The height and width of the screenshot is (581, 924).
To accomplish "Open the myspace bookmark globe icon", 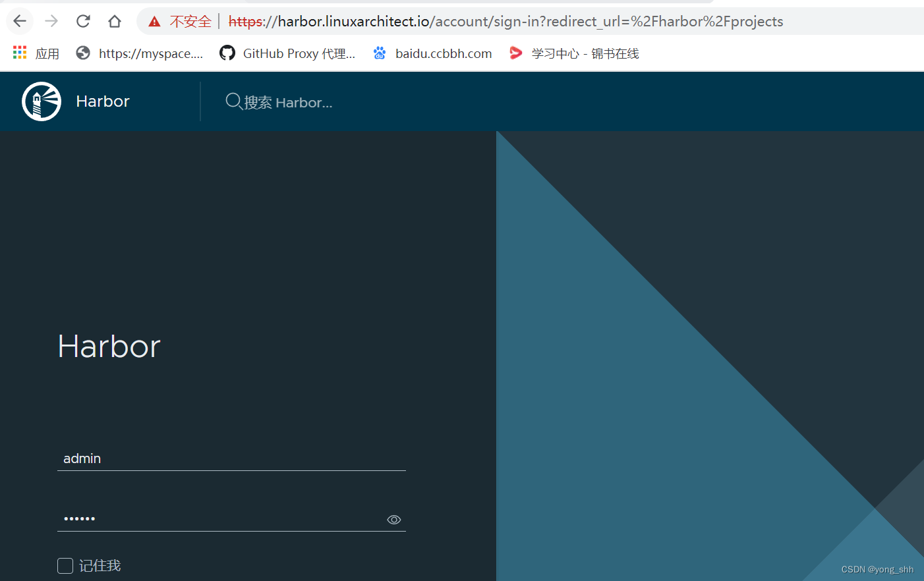I will [x=83, y=53].
